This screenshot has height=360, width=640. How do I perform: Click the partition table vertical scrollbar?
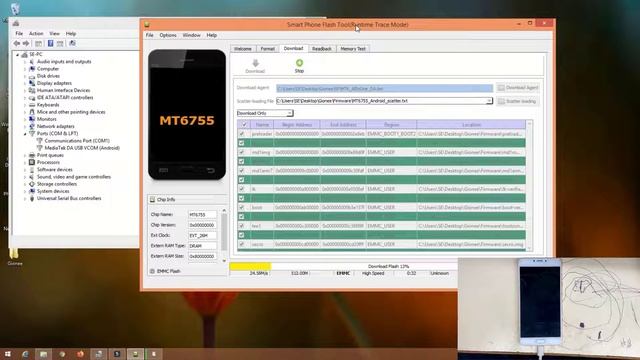point(529,185)
